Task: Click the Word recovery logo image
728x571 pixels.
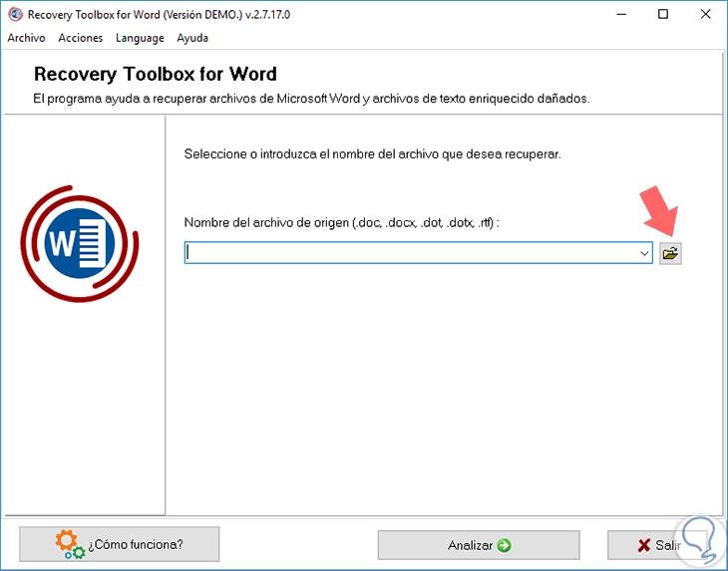Action: [x=80, y=243]
